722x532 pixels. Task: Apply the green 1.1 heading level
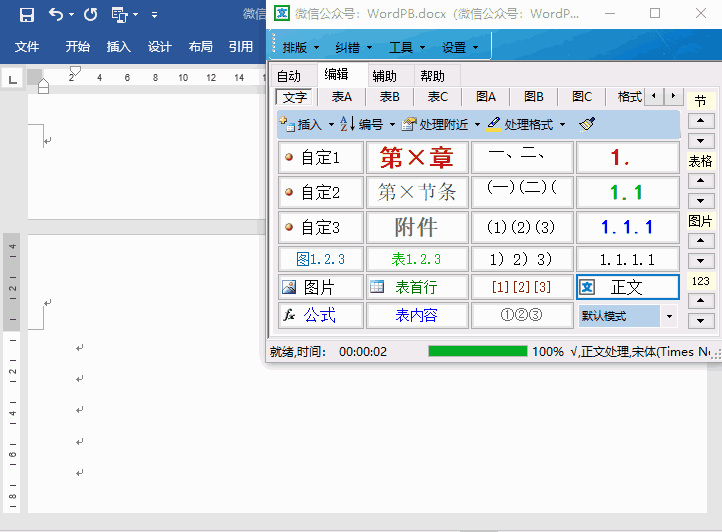pyautogui.click(x=628, y=193)
